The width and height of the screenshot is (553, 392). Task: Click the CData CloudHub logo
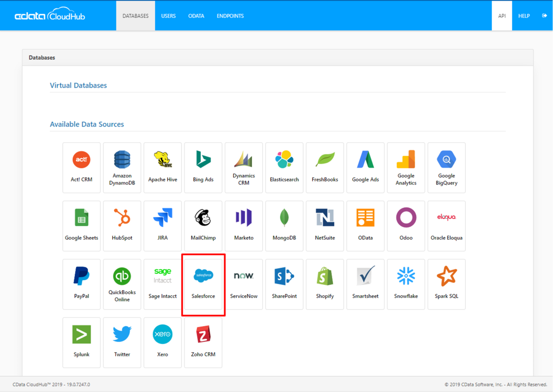50,15
